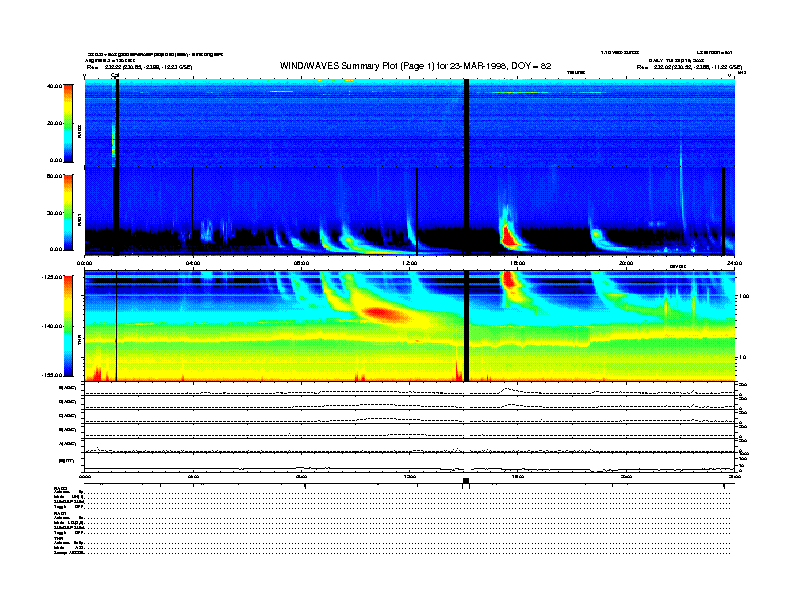Click the RAD2 panel color scale bar
The height and width of the screenshot is (612, 792).
(68, 123)
